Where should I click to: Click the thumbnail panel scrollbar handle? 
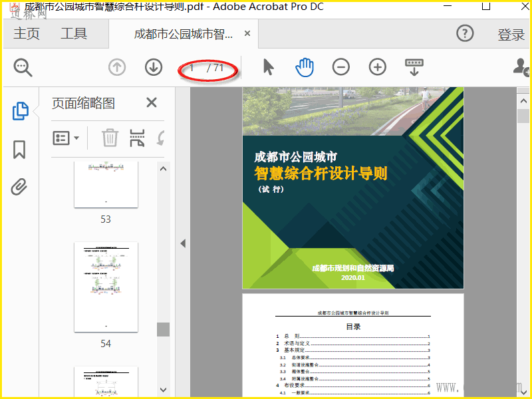tap(163, 329)
